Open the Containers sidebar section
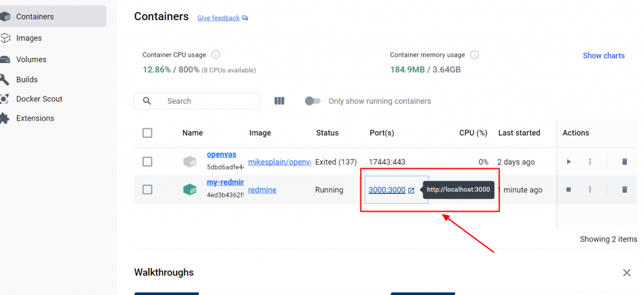This screenshot has height=295, width=644. 52,16
